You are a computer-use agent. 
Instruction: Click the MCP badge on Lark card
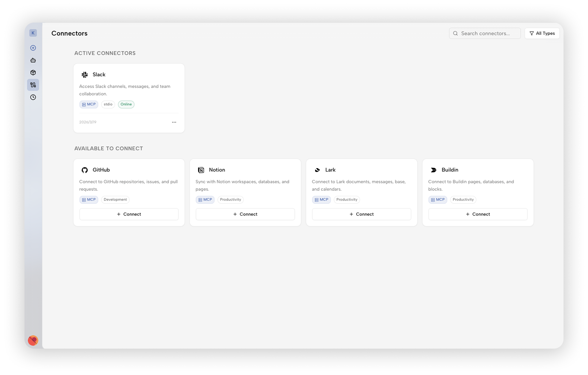[x=321, y=200]
